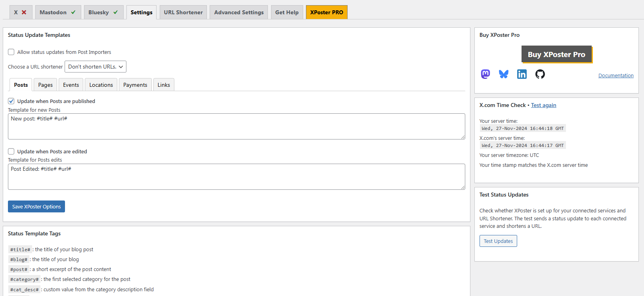Click your server time value at 16:44:18
644x296 pixels.
click(523, 128)
